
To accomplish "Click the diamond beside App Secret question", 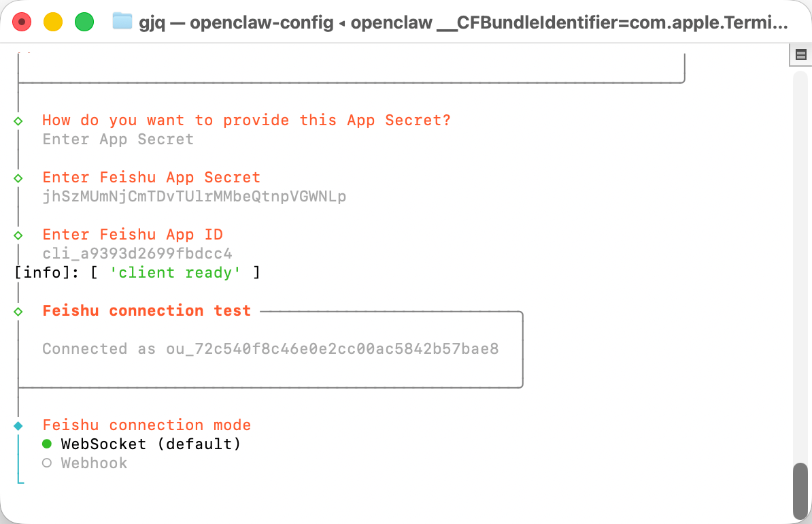I will coord(18,120).
